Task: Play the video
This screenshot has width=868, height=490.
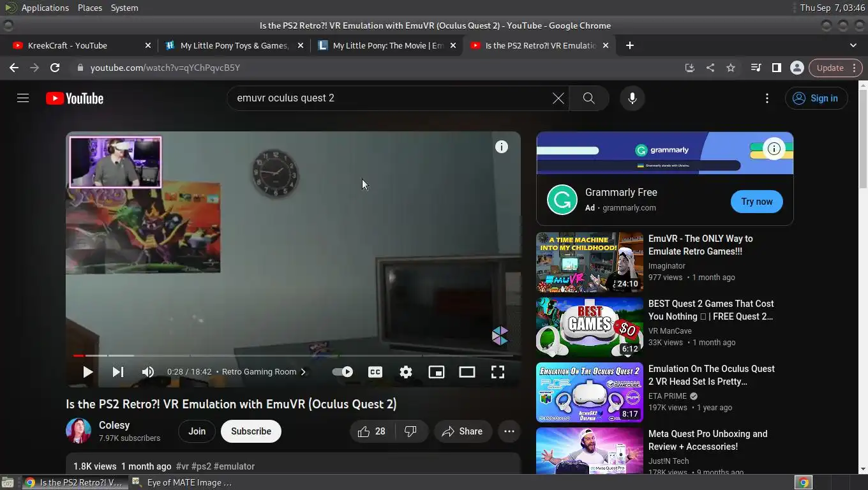Action: (x=87, y=372)
